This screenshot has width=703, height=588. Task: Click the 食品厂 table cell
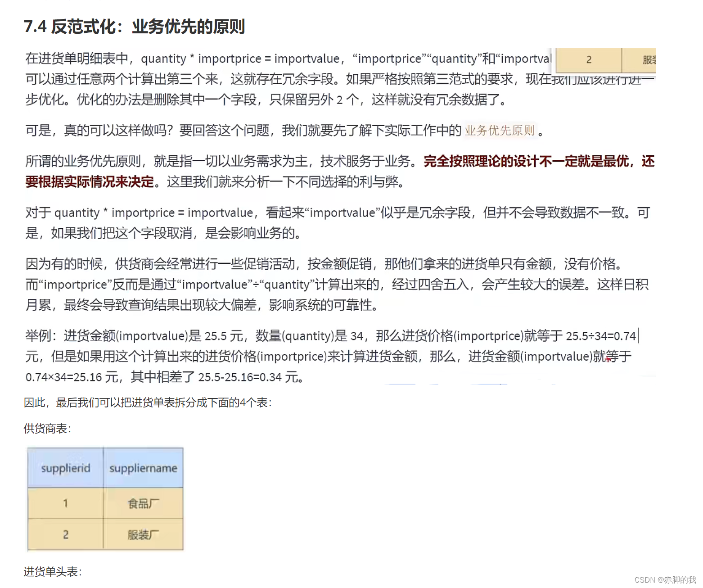[143, 504]
